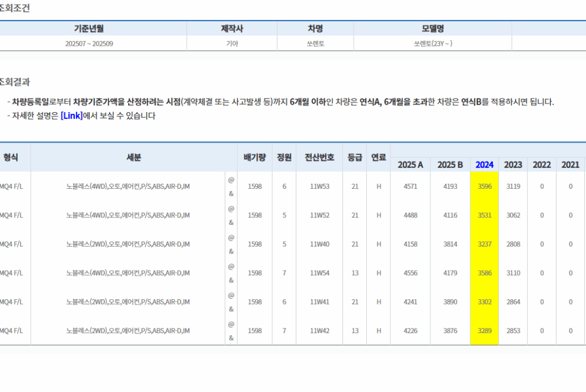Image resolution: width=586 pixels, height=392 pixels.
Task: Click the highlighted 2024 column header
Action: [484, 165]
